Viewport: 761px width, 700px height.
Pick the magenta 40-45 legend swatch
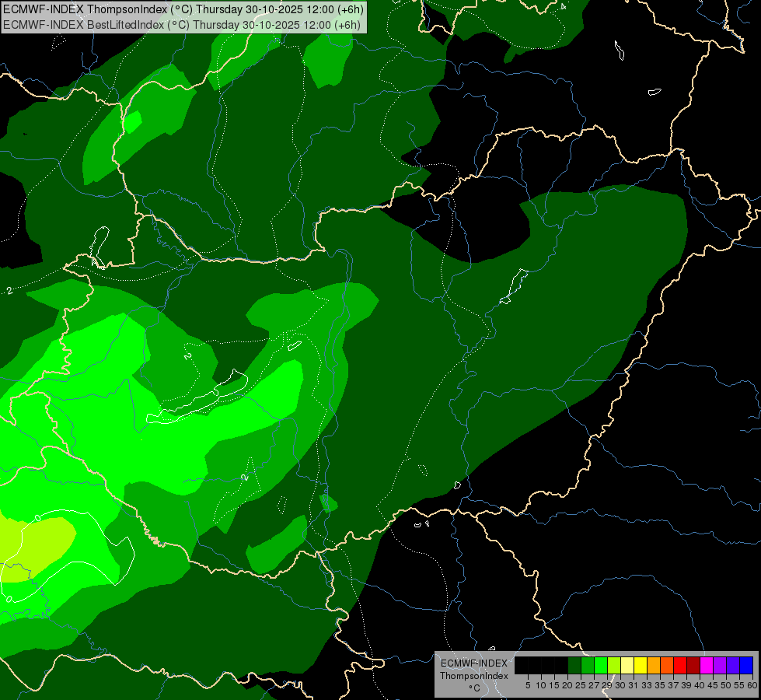click(x=707, y=665)
